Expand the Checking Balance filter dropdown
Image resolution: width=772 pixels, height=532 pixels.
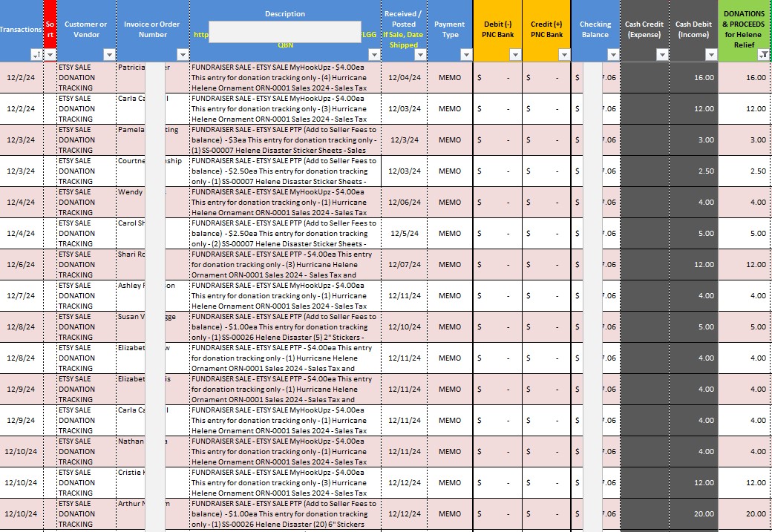coord(613,55)
